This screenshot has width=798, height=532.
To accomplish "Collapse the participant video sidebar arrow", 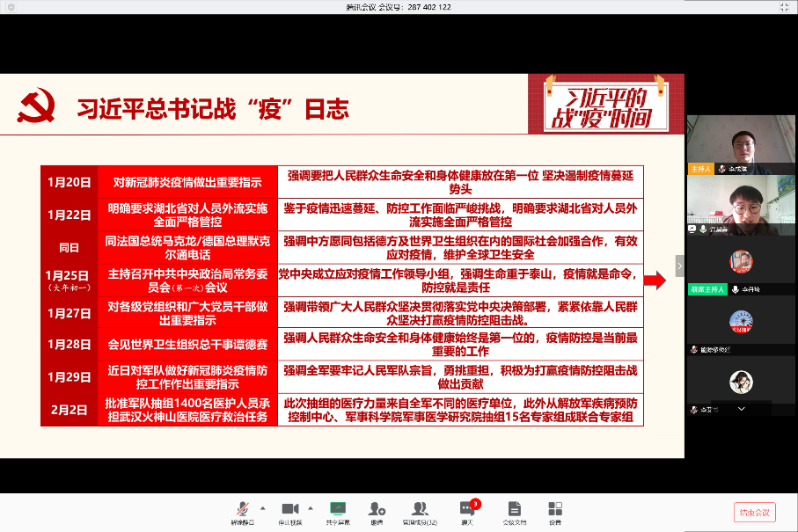I will pos(679,266).
